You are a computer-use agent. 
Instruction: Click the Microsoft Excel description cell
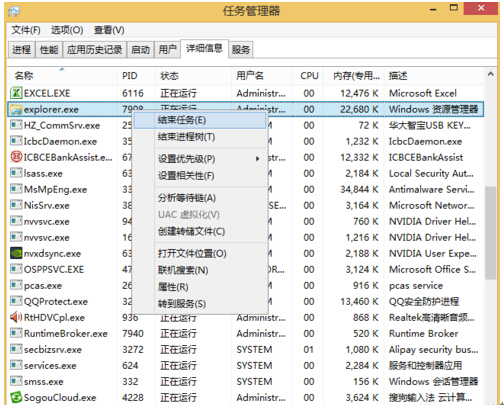point(423,93)
